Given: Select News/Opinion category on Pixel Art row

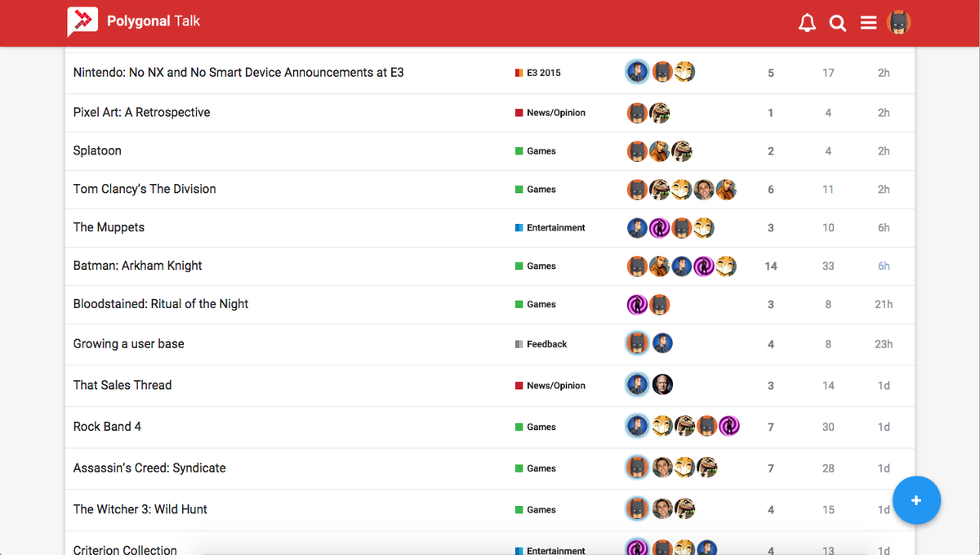Looking at the screenshot, I should (550, 113).
